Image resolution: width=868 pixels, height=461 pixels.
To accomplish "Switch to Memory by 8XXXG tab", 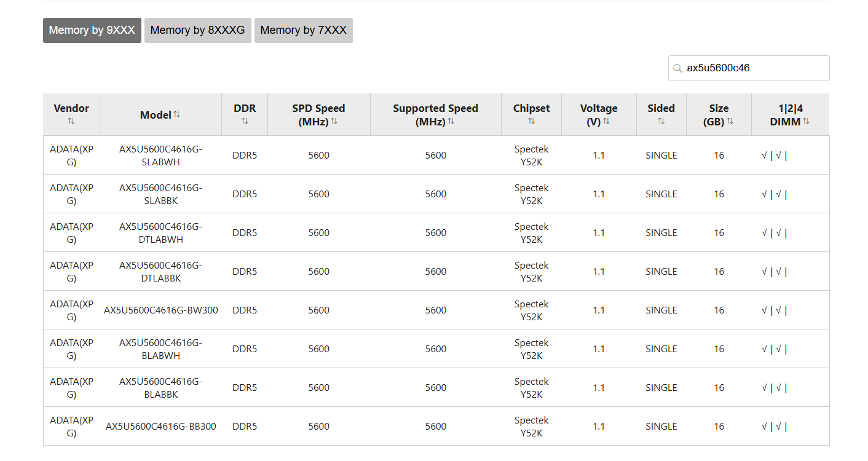I will 198,30.
